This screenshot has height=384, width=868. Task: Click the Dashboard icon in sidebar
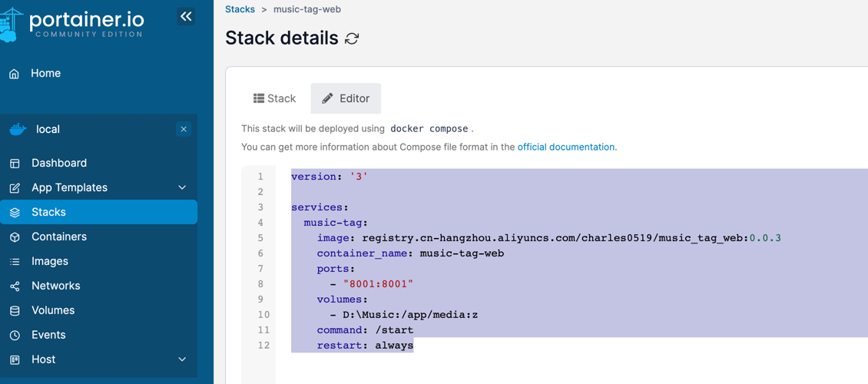pyautogui.click(x=15, y=164)
